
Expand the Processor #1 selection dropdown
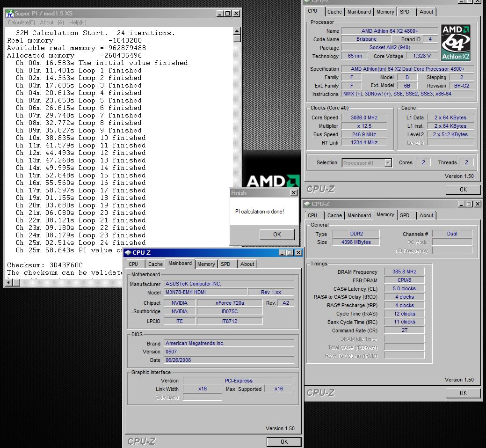pyautogui.click(x=388, y=163)
